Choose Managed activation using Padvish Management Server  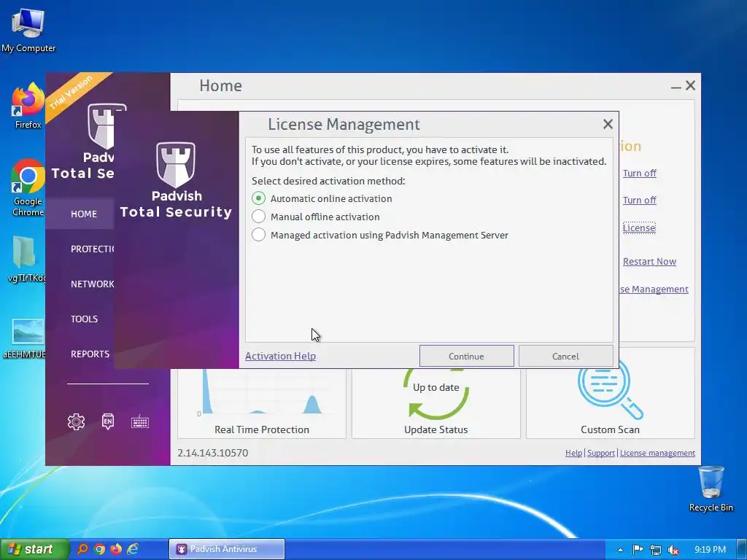[259, 235]
